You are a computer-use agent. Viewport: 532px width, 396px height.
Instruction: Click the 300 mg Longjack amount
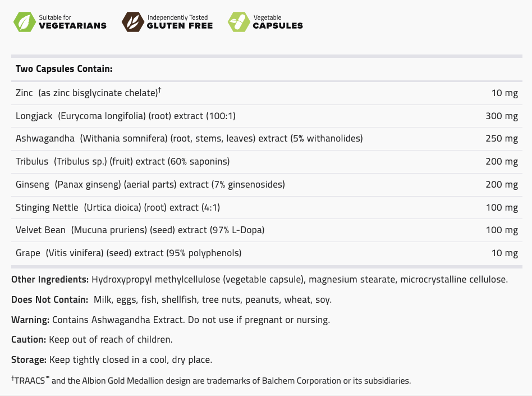(502, 116)
